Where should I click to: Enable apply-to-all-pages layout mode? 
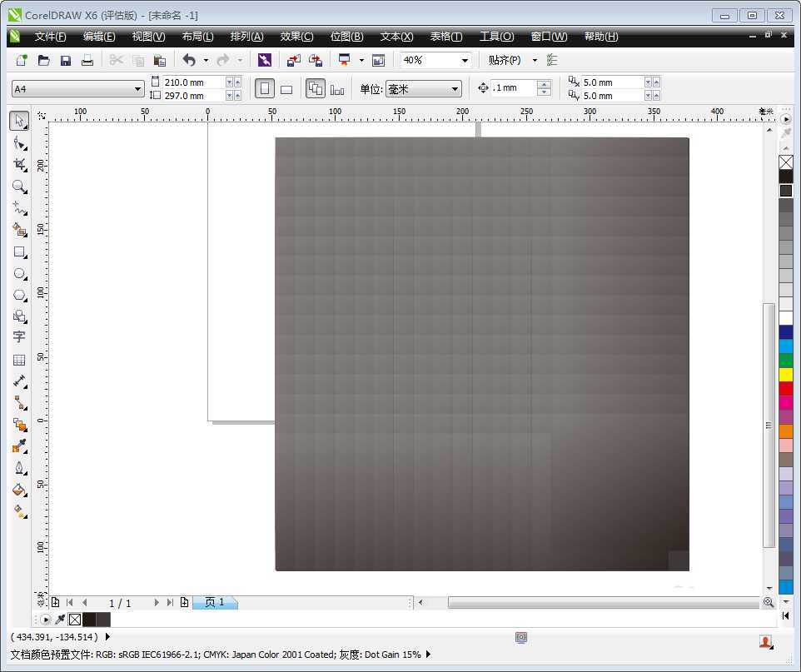[x=316, y=88]
